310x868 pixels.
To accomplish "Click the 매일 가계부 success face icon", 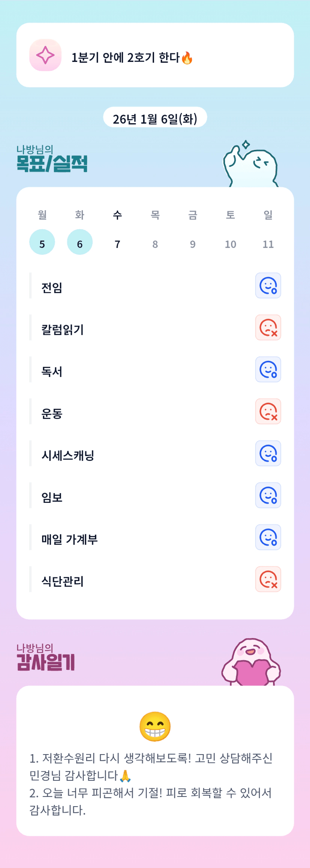I will pos(268,538).
